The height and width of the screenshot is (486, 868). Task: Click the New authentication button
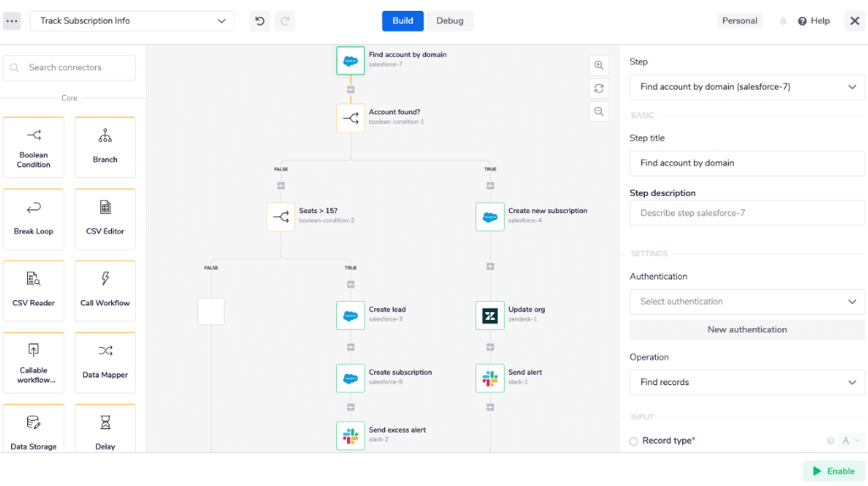tap(747, 330)
